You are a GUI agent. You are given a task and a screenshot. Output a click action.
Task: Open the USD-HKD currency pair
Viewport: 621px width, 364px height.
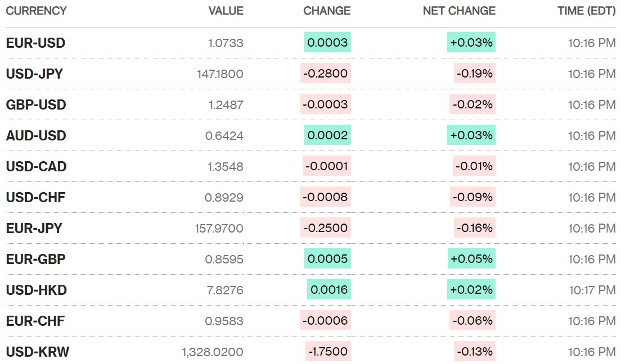click(x=36, y=290)
